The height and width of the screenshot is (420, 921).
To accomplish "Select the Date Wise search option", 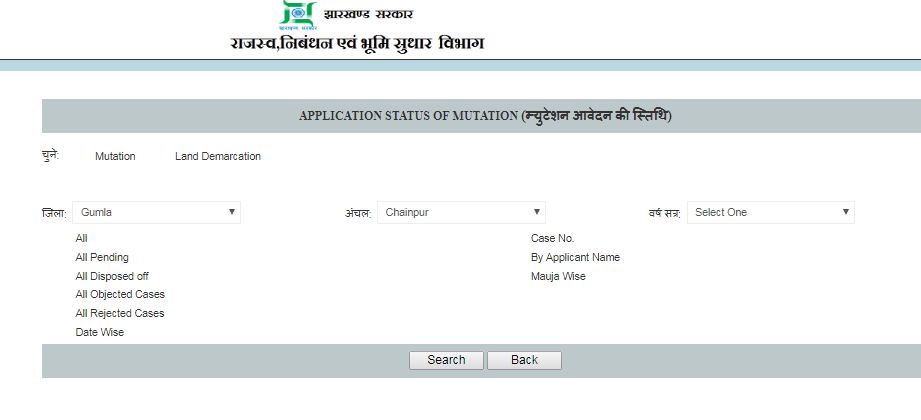I will click(100, 332).
